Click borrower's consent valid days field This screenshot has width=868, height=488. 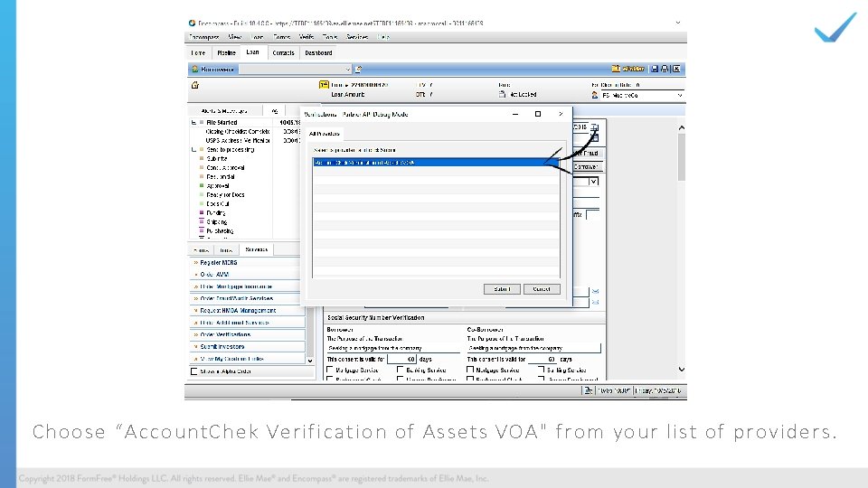[x=402, y=359]
